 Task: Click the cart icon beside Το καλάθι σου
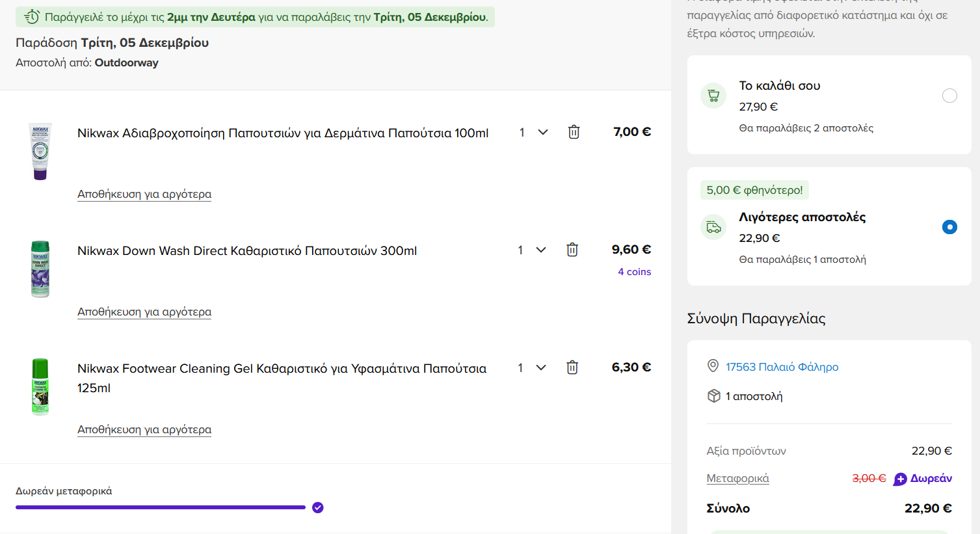[x=713, y=96]
